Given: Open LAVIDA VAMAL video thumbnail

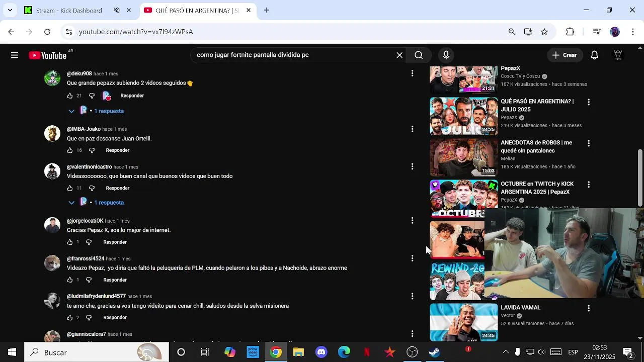Looking at the screenshot, I should 463,322.
